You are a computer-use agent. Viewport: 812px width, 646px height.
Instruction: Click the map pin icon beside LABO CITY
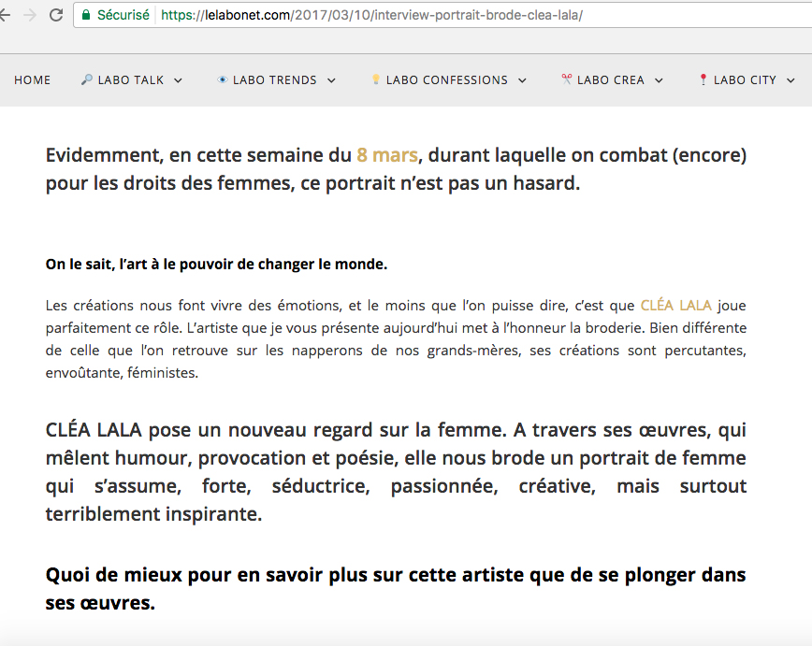coord(703,79)
